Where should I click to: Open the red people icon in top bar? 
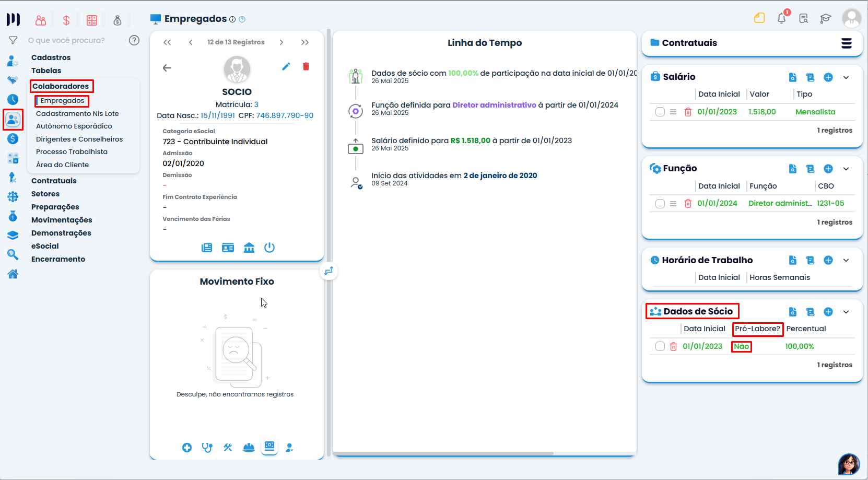point(41,20)
